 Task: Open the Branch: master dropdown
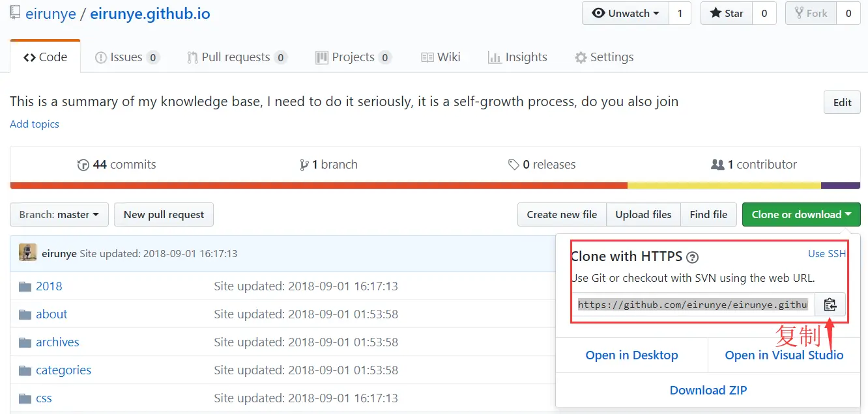coord(59,214)
